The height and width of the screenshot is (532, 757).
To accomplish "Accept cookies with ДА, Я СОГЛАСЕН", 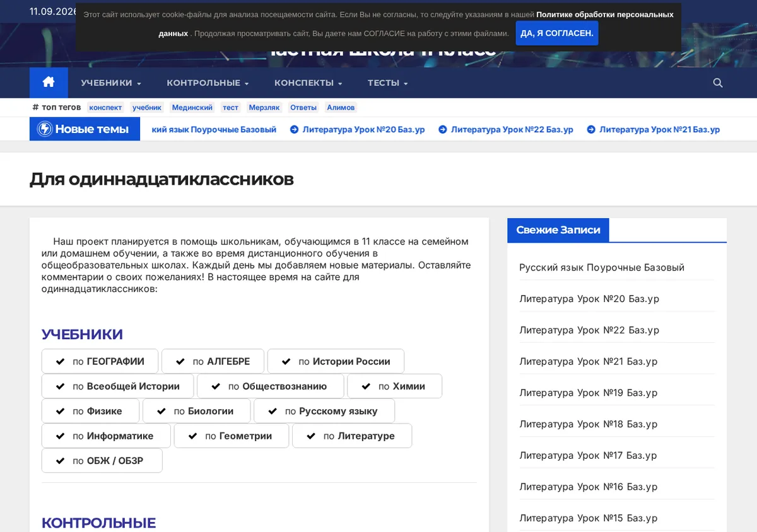I will coord(557,33).
